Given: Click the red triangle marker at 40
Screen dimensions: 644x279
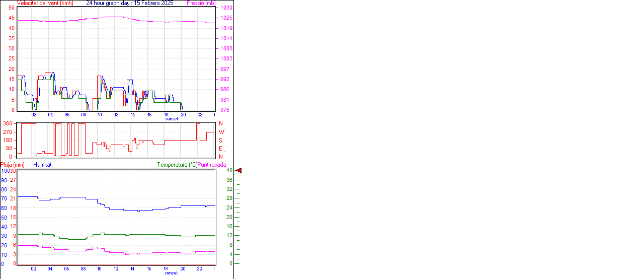Looking at the screenshot, I should [239, 171].
